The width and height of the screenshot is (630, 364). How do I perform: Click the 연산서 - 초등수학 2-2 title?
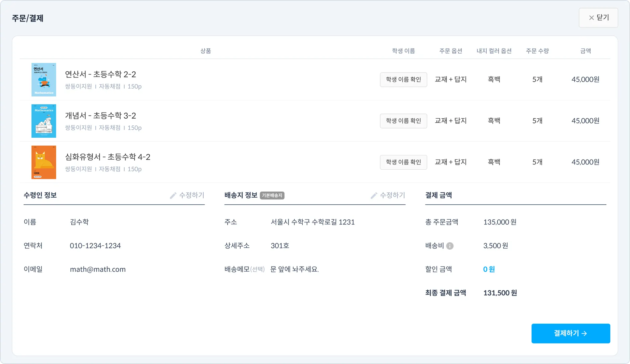pos(100,74)
